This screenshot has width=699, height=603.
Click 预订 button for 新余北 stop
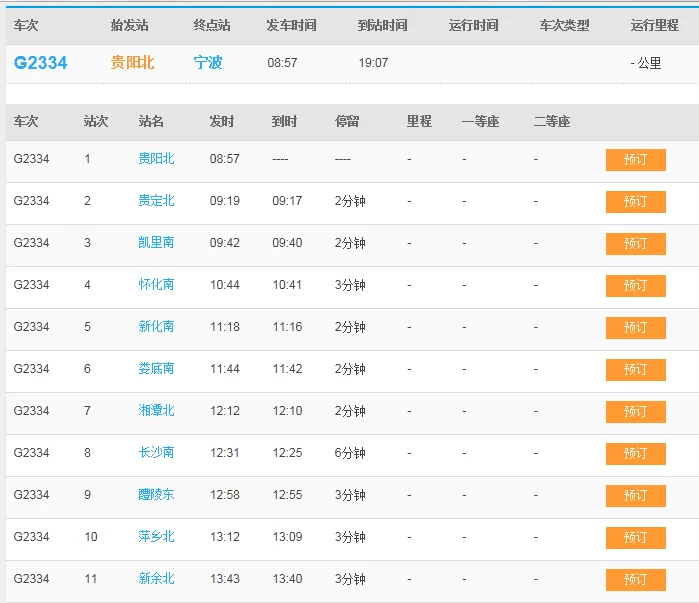(x=635, y=580)
